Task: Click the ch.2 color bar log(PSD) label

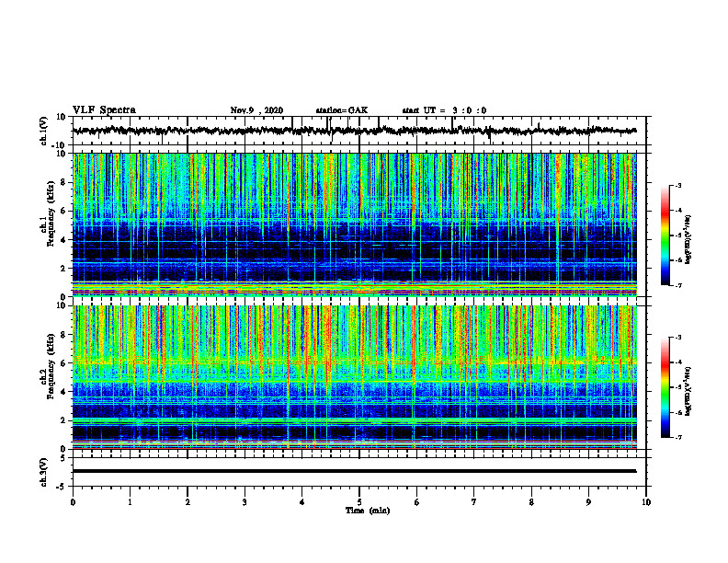Action: tap(688, 391)
